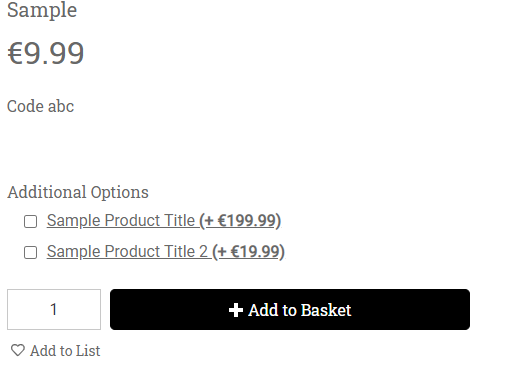Click the black Add to Basket button
Viewport: 511px width, 371px height.
(x=290, y=310)
